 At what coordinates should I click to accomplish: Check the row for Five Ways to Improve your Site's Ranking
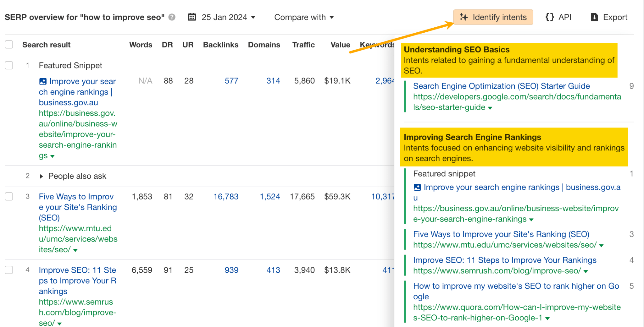pyautogui.click(x=9, y=196)
